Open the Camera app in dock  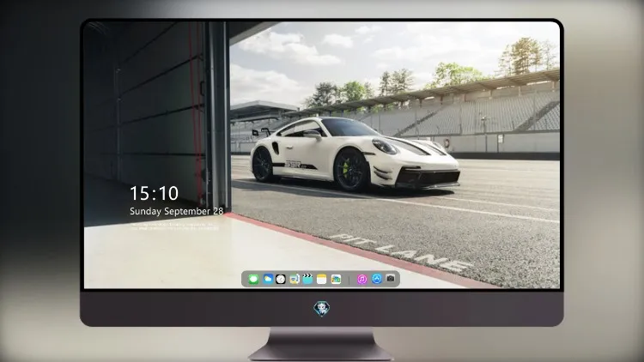pos(391,279)
